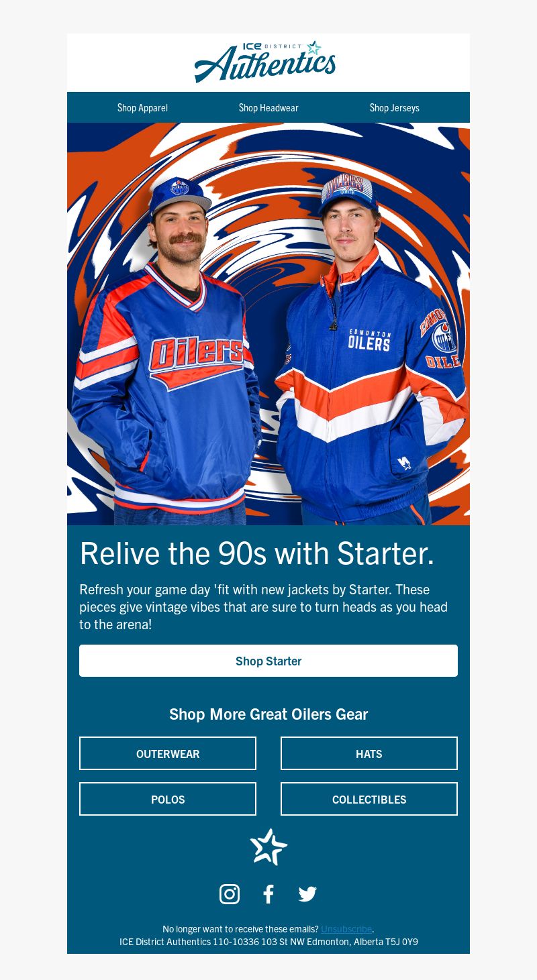Open the Twitter bird icon
This screenshot has width=537, height=980.
click(307, 894)
